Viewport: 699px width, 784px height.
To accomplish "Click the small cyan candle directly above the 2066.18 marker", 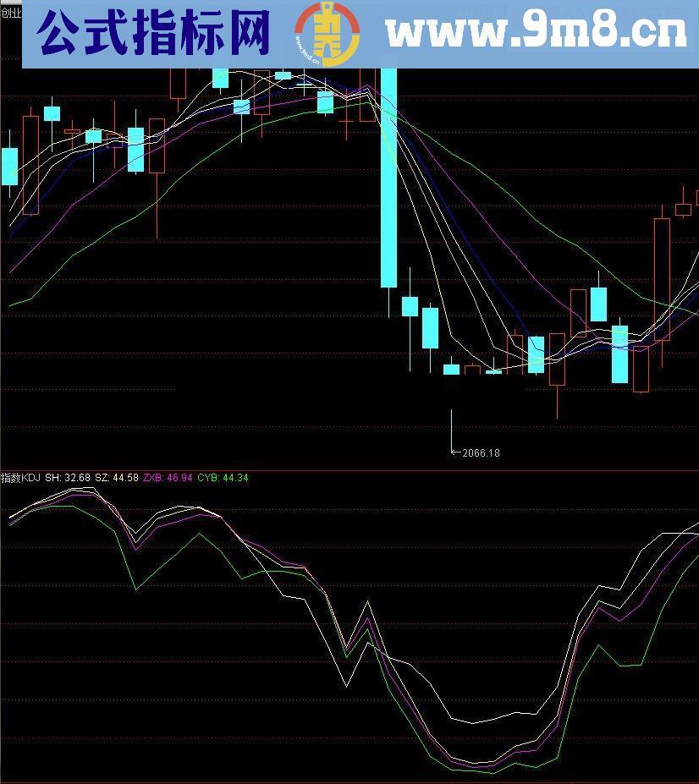I will (451, 369).
